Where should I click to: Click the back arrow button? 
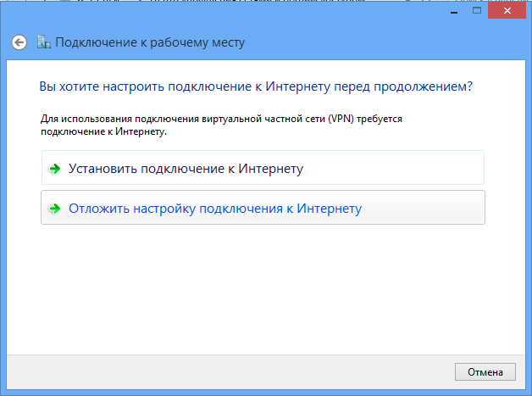coord(19,42)
